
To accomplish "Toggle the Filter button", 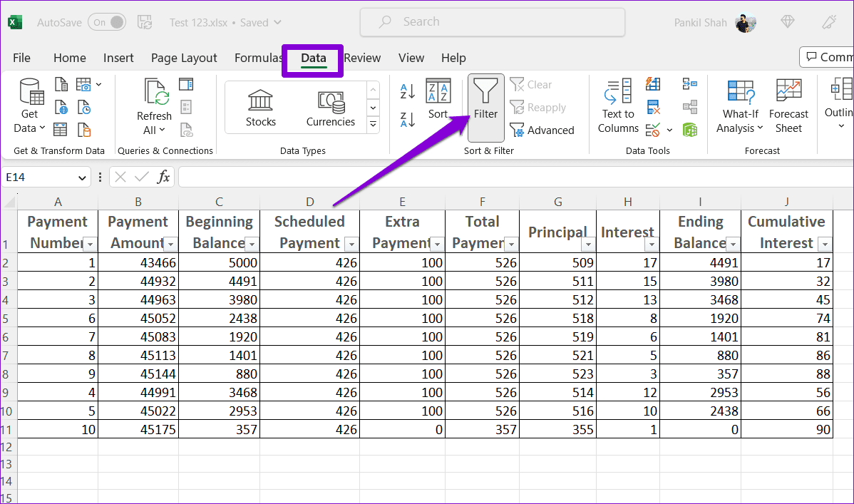I will pyautogui.click(x=486, y=108).
